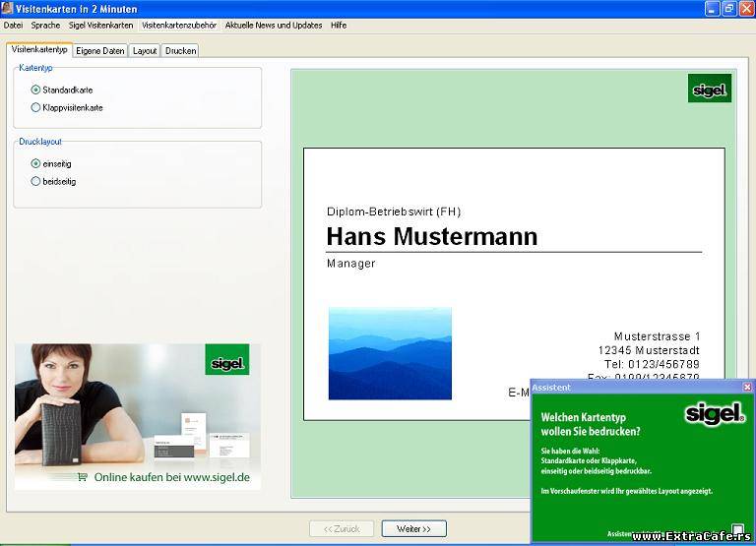
Task: Switch to the Eigene Daten tab
Action: point(100,50)
